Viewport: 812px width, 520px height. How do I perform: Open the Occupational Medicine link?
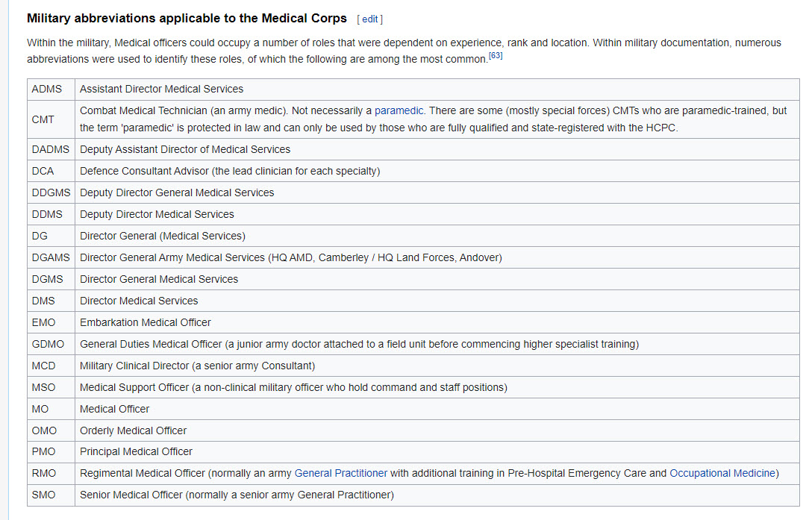coord(722,473)
